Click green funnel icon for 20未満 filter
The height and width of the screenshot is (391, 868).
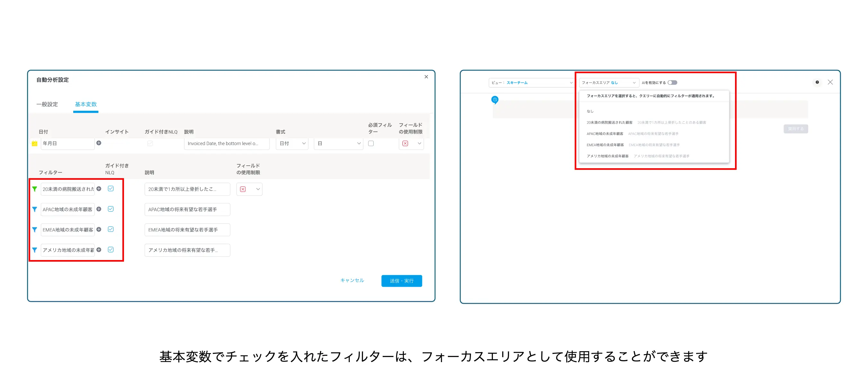(x=34, y=189)
